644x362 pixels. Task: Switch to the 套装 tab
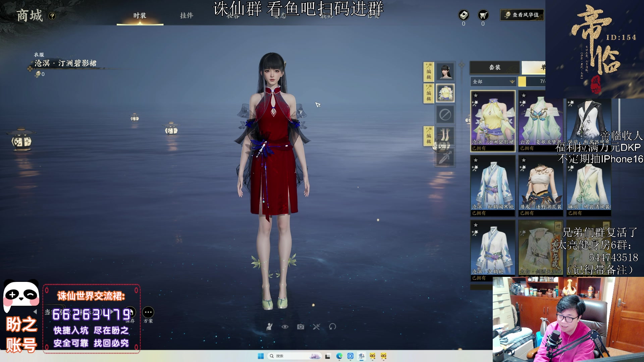point(495,67)
